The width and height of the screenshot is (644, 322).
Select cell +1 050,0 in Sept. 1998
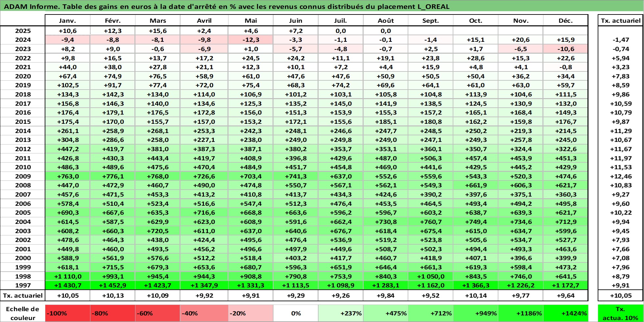[x=431, y=277]
